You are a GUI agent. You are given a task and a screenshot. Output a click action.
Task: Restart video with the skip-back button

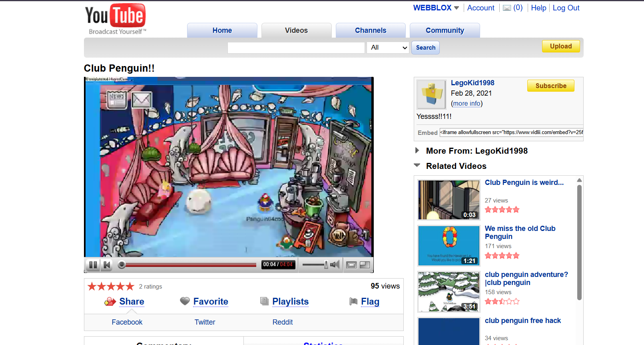click(x=107, y=265)
